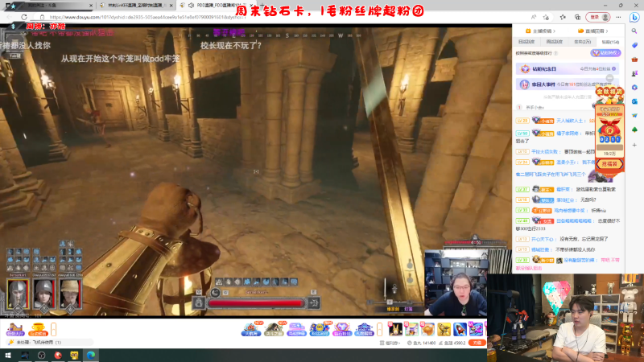
Task: Open the Windows Start menu
Action: 8,356
